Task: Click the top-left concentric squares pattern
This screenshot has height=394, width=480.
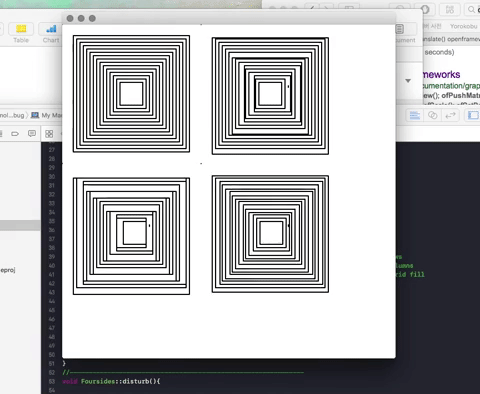Action: point(131,94)
